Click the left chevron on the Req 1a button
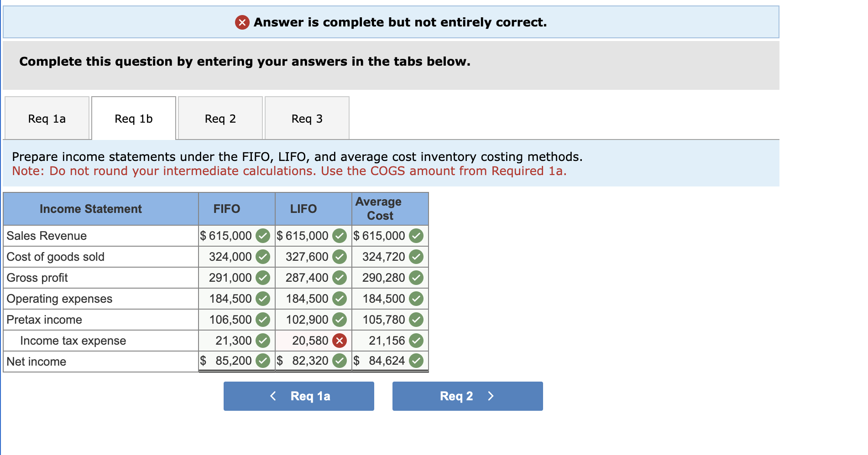 tap(273, 396)
